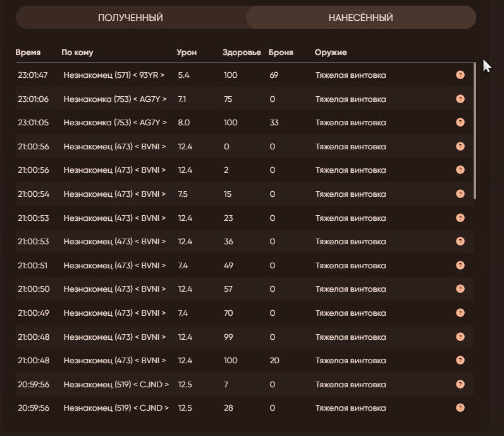The height and width of the screenshot is (436, 504).
Task: Select Незнакомка (753) < AG7Y > in the 23:01:05 row
Action: coord(115,123)
